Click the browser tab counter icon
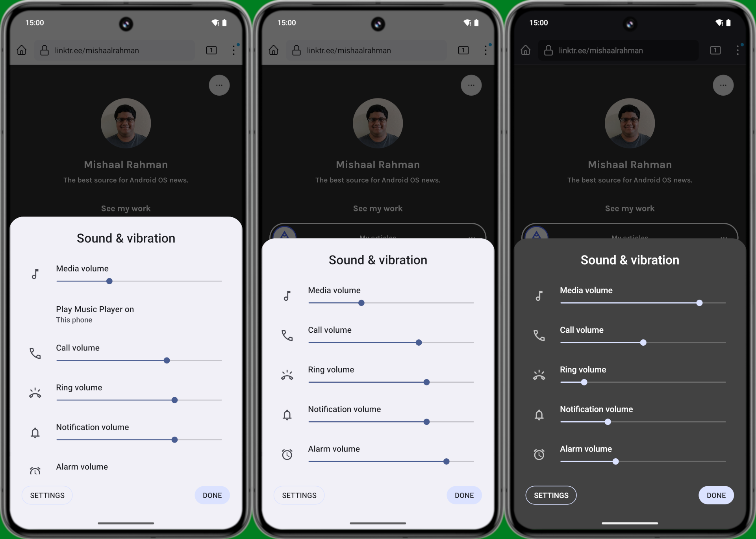Viewport: 756px width, 539px height. pos(211,50)
